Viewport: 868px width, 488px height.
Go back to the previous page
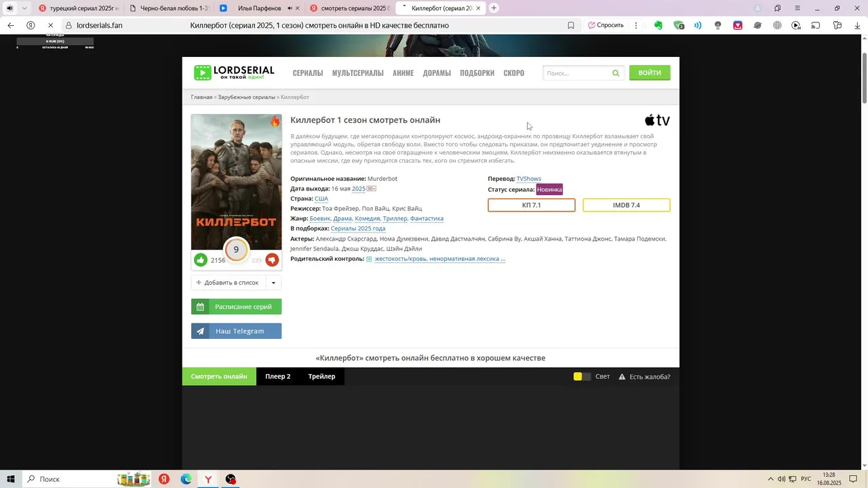[x=10, y=25]
